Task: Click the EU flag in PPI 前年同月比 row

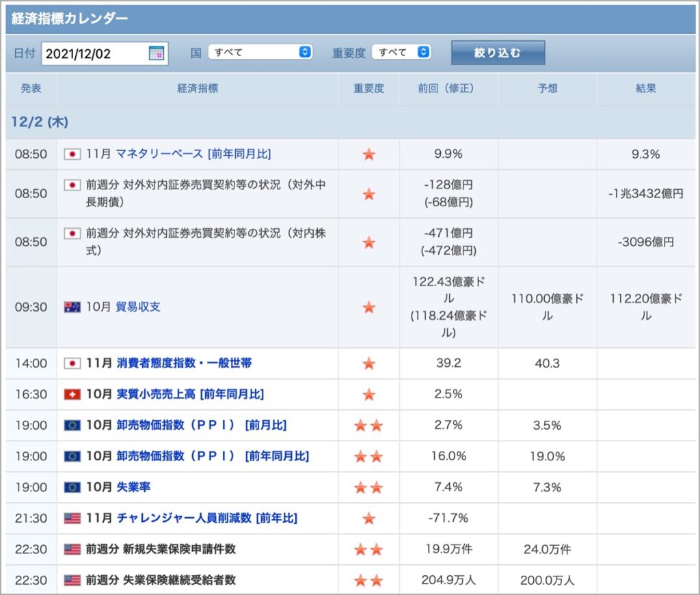Action: point(72,456)
